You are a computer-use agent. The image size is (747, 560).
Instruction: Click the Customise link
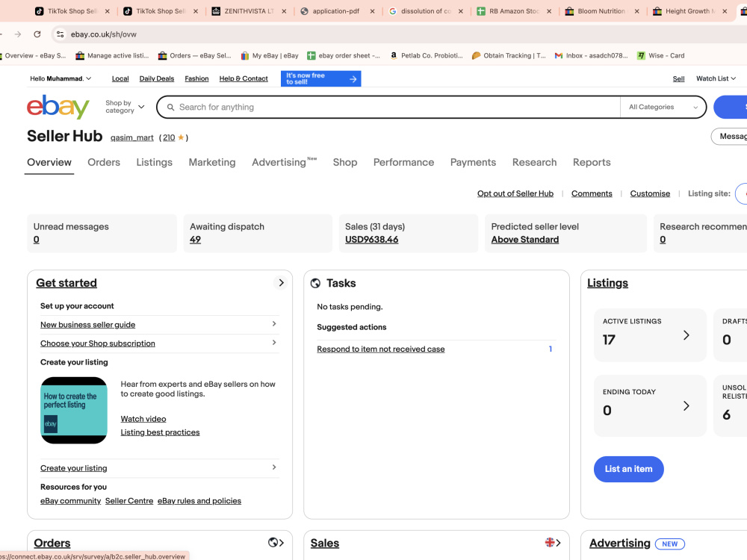[650, 193]
